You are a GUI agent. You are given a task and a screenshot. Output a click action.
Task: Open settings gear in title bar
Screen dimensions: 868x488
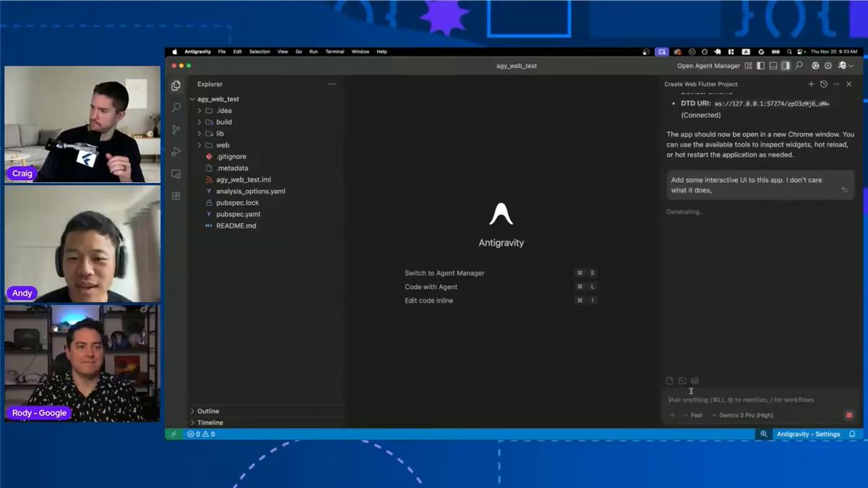pos(828,66)
